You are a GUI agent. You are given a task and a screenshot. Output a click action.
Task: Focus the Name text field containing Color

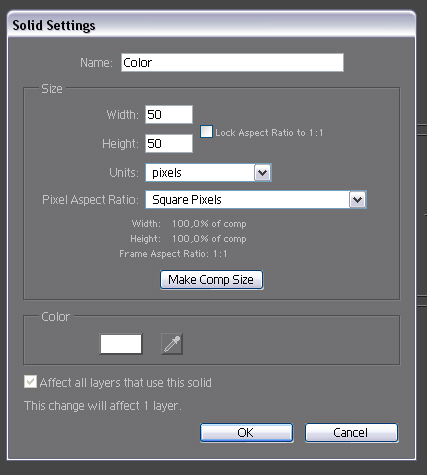(232, 63)
